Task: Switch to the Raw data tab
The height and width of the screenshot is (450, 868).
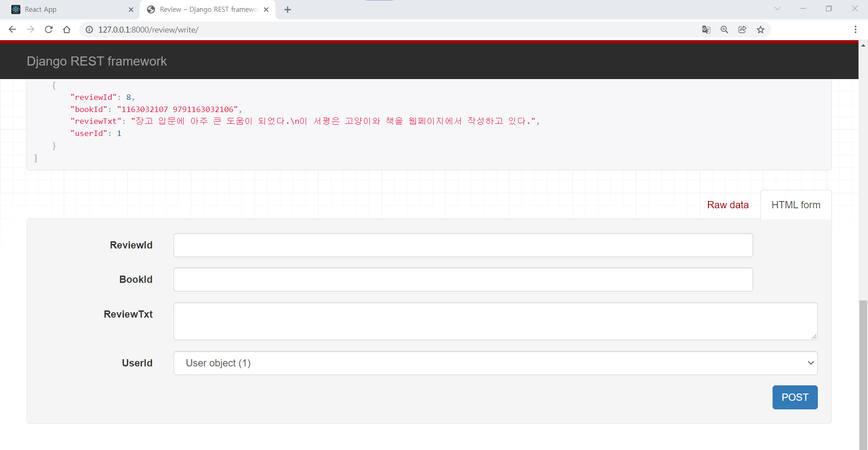Action: [x=728, y=205]
